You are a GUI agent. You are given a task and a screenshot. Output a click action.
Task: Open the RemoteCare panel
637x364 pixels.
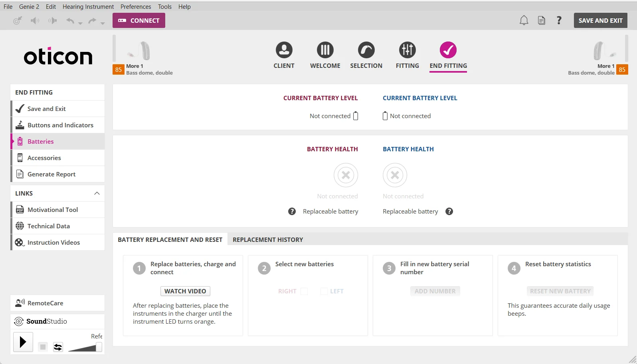coord(57,303)
